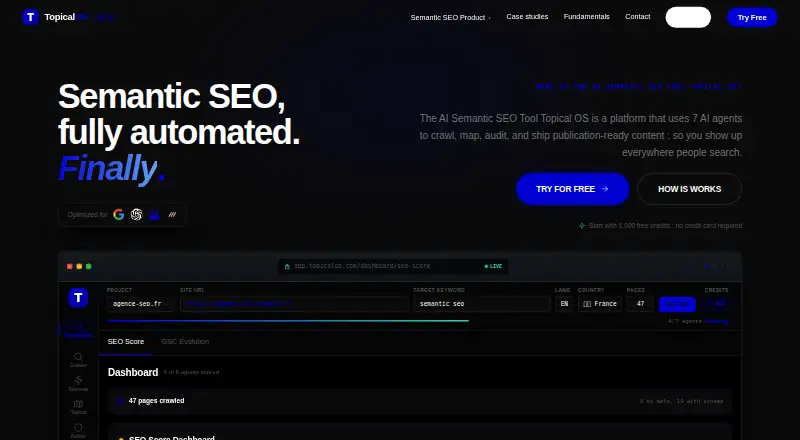800x440 pixels.
Task: Click the mock browser address bar
Action: [393, 266]
